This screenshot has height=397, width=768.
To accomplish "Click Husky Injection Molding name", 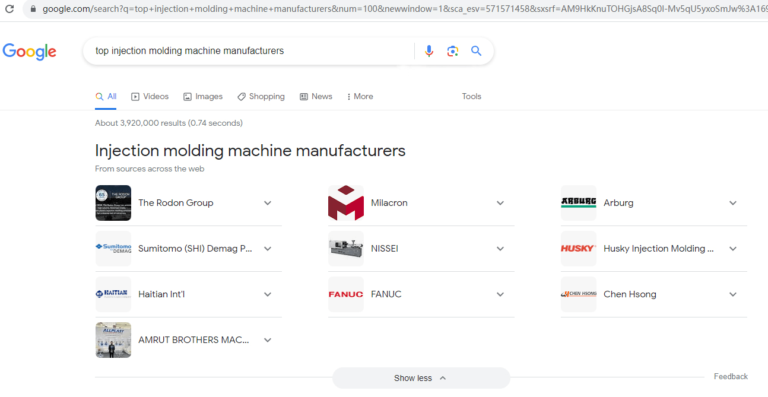I will coord(658,249).
